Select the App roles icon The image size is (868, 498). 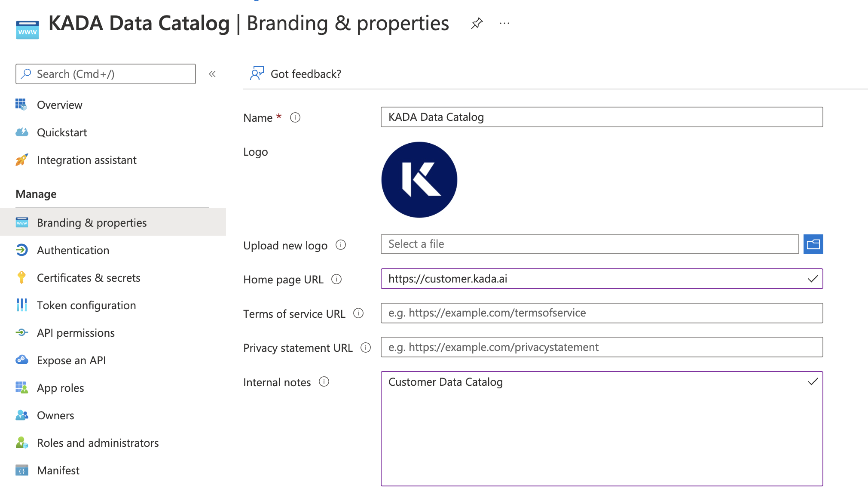point(22,387)
